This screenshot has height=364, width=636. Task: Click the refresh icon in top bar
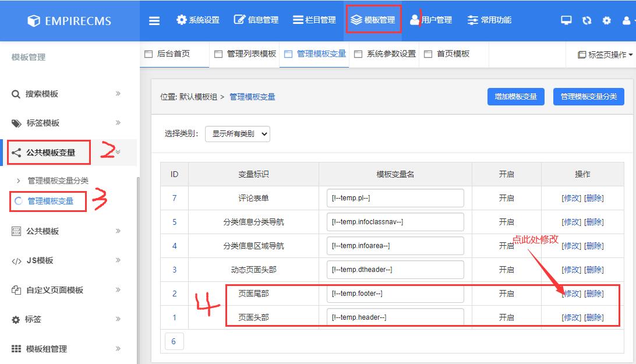coord(586,19)
